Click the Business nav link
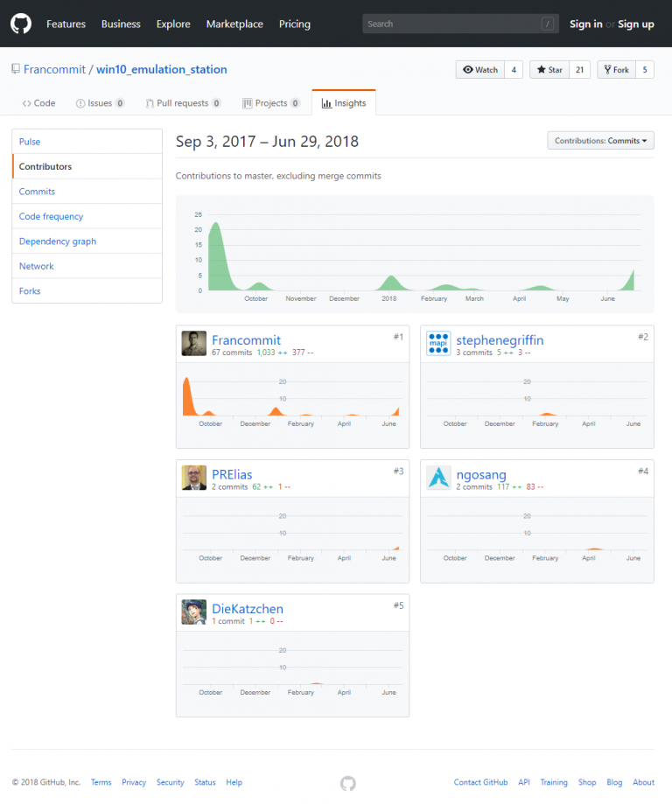 click(x=121, y=24)
